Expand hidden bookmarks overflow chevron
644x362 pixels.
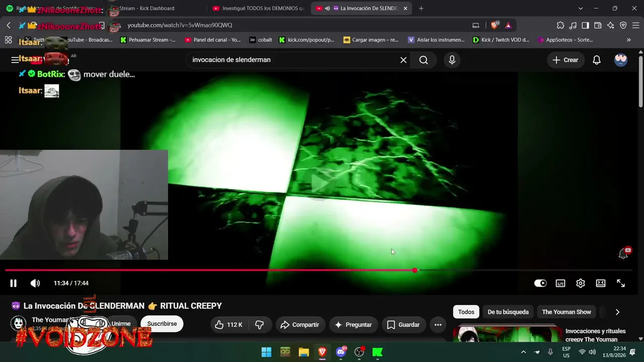pos(628,40)
